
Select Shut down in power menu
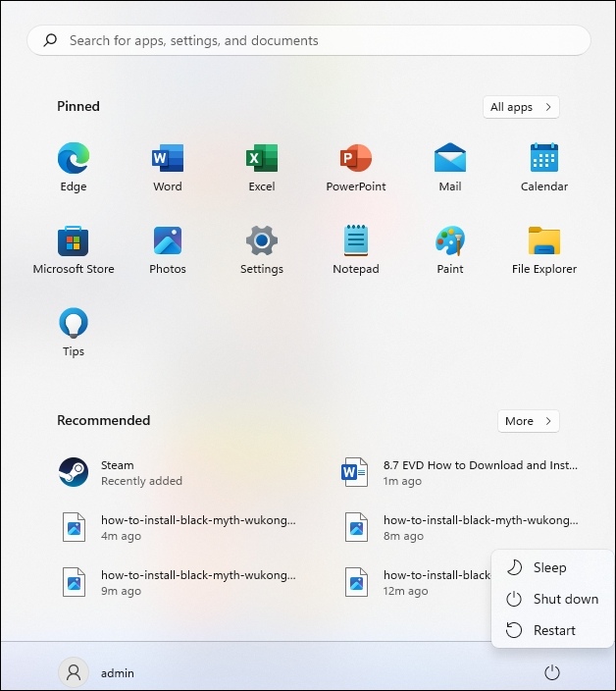564,599
